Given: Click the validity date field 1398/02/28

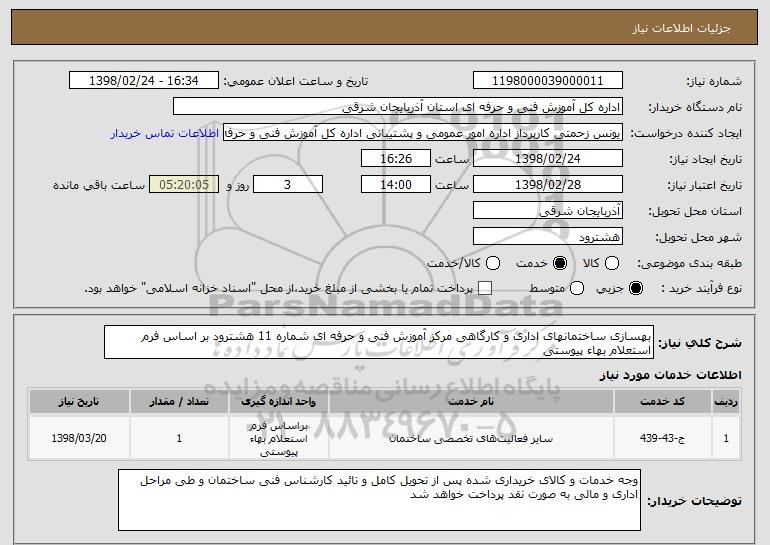Looking at the screenshot, I should tap(548, 185).
